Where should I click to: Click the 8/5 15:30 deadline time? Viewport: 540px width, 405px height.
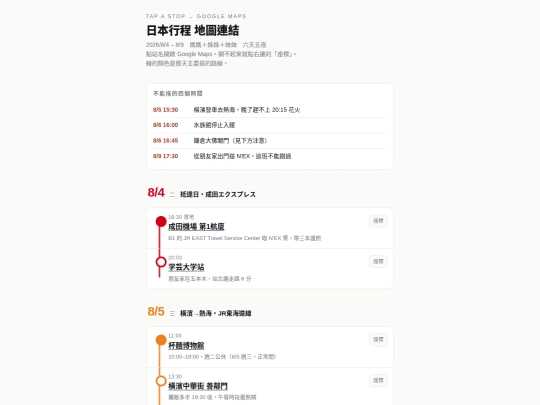click(x=165, y=110)
